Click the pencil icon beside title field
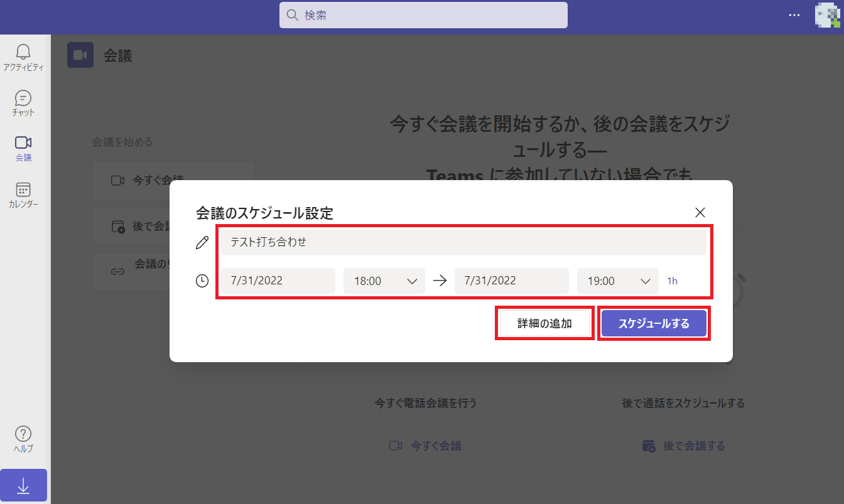Viewport: 844px width, 504px height. pos(202,243)
